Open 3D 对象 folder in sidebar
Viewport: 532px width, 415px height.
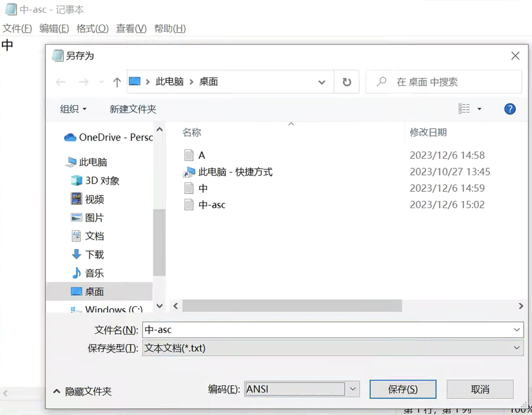coord(95,181)
